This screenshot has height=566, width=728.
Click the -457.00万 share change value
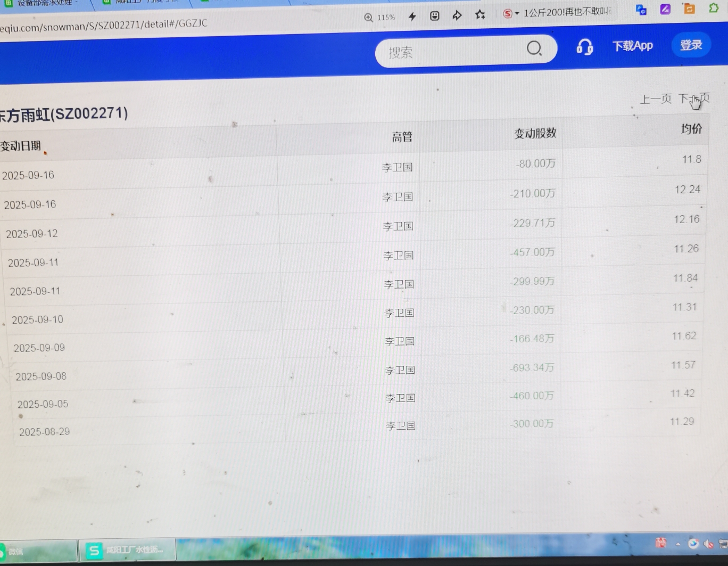pos(532,252)
